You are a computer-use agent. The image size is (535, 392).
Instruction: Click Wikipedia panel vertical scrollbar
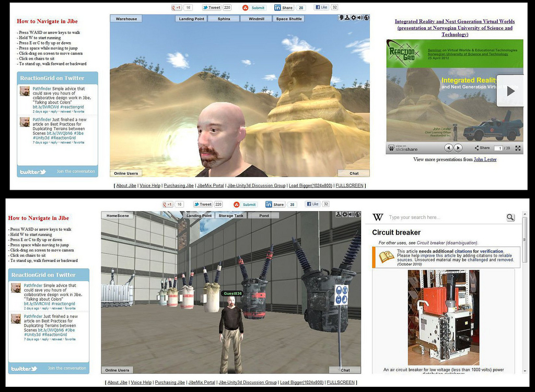click(525, 293)
